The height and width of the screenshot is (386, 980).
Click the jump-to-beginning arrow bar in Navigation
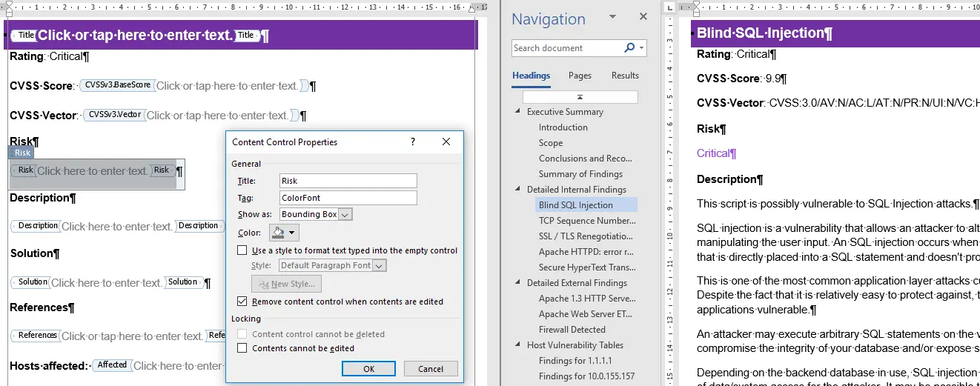[580, 97]
